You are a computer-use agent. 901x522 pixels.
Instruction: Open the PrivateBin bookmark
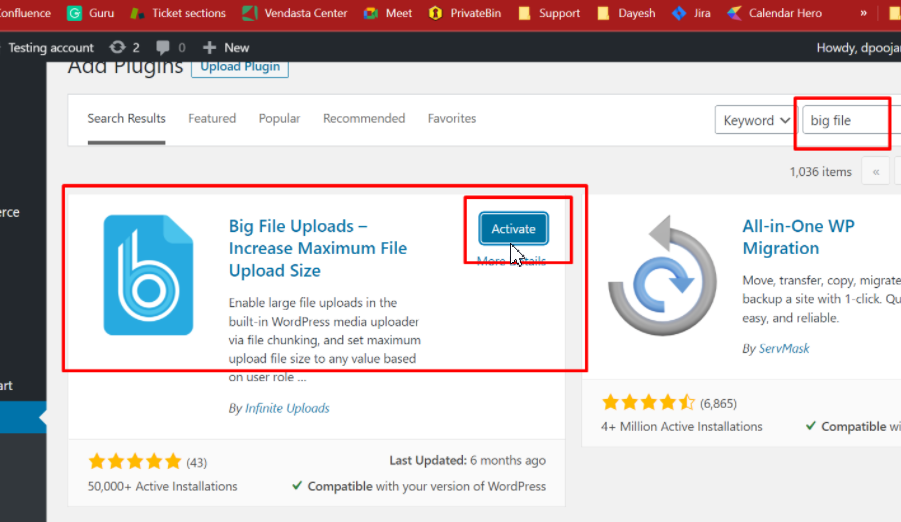pos(467,13)
